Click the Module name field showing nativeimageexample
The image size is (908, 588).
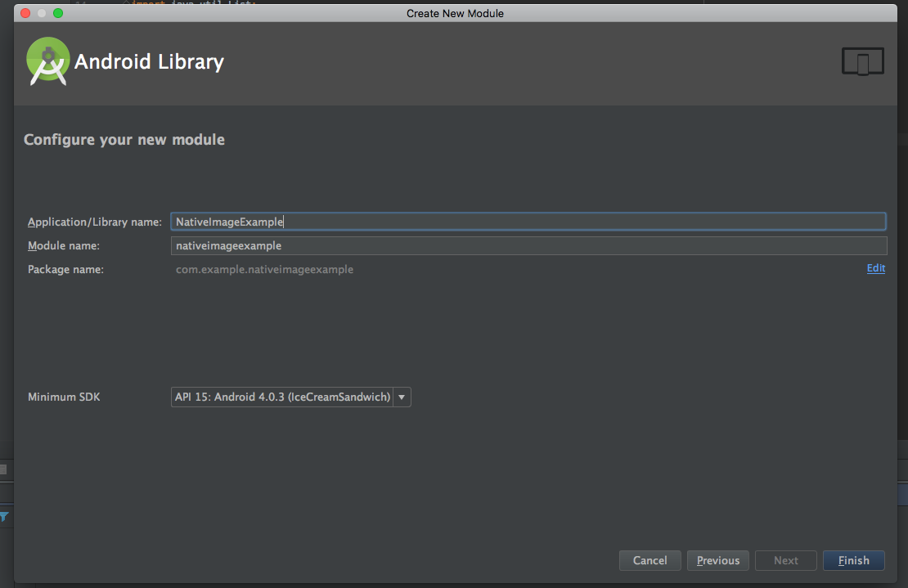coord(528,245)
